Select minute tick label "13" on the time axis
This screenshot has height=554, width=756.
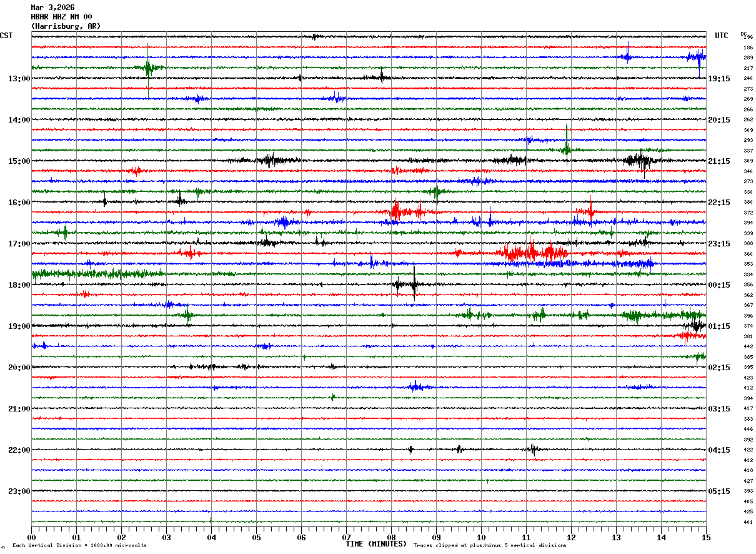(616, 537)
